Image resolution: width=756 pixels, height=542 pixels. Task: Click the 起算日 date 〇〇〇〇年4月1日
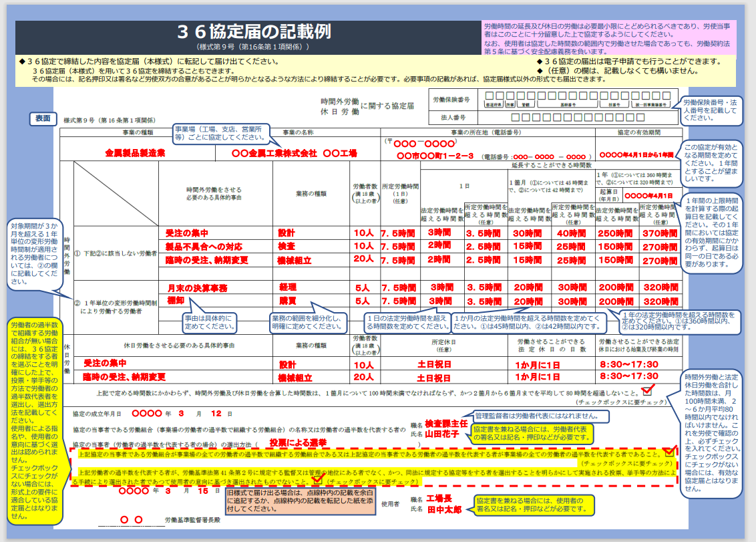click(648, 195)
